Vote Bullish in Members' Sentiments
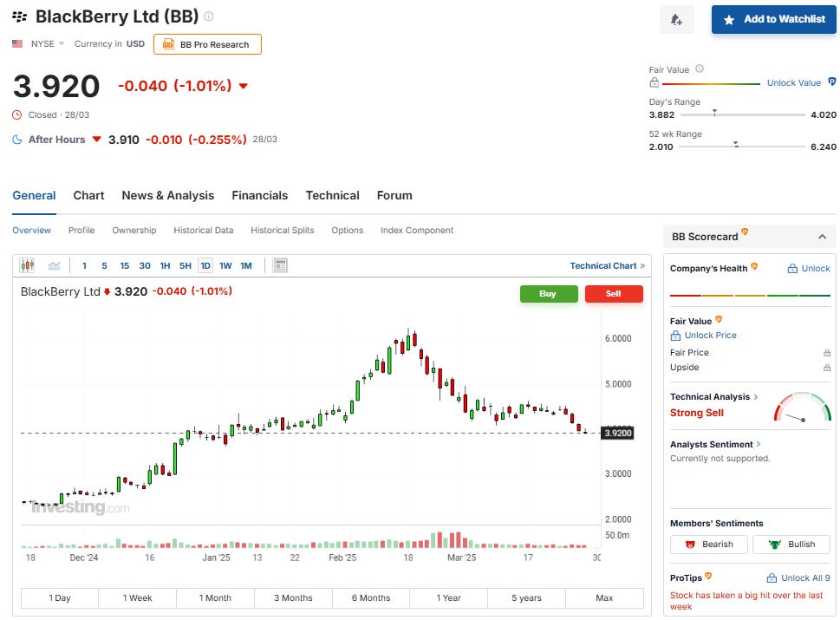This screenshot has width=840, height=620. [x=791, y=544]
